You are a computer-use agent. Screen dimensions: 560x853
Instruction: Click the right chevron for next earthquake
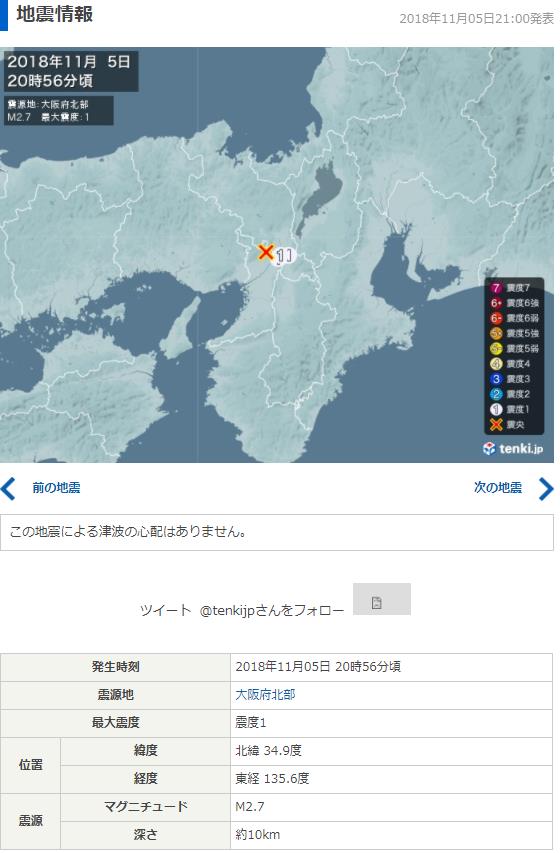click(546, 488)
